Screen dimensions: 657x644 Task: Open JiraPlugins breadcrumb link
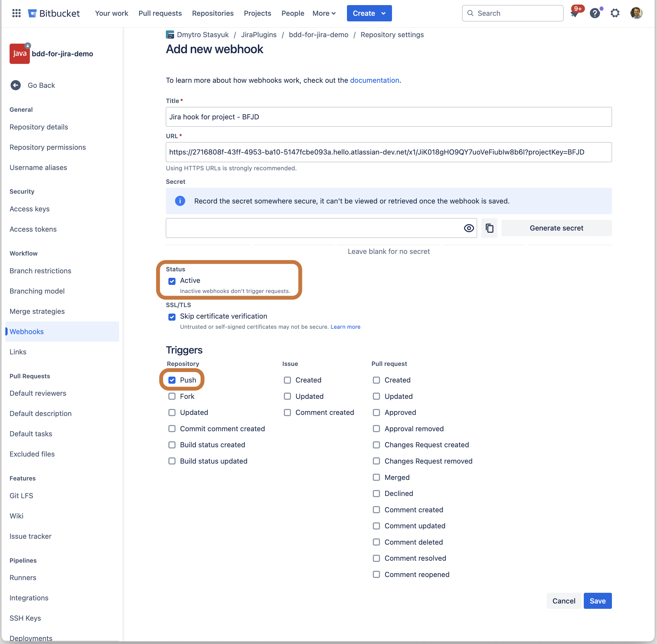point(259,35)
